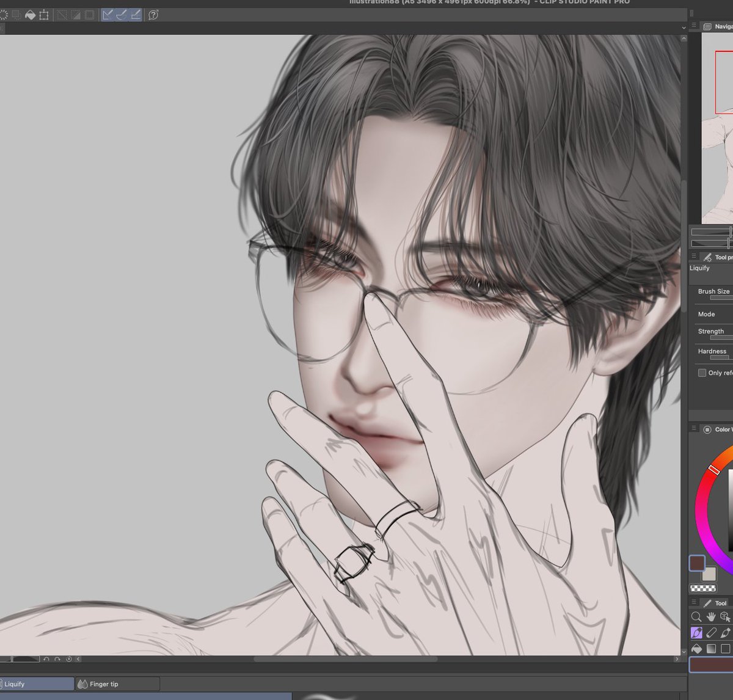Click the horizontal canvas scrollbar

345,659
